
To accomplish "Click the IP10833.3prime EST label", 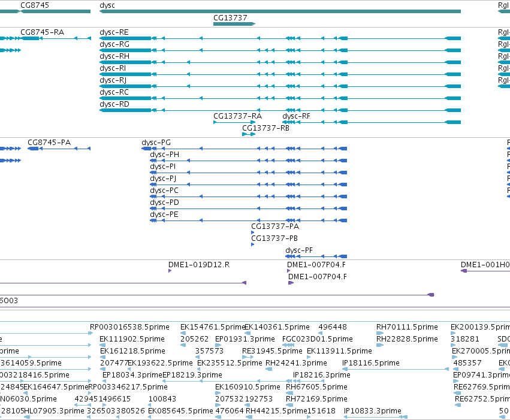I will (373, 411).
